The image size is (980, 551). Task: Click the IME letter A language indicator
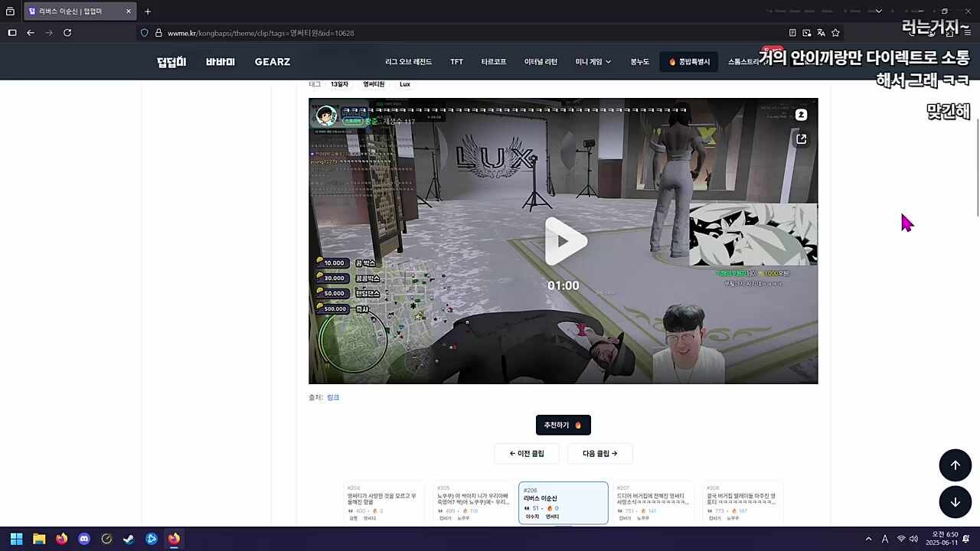click(885, 539)
